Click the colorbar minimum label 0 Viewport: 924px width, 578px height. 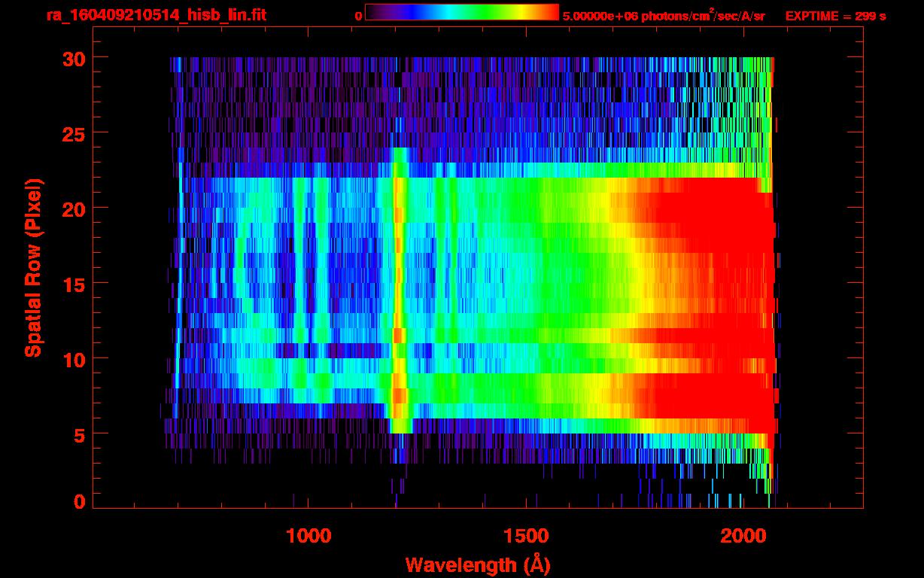(358, 16)
